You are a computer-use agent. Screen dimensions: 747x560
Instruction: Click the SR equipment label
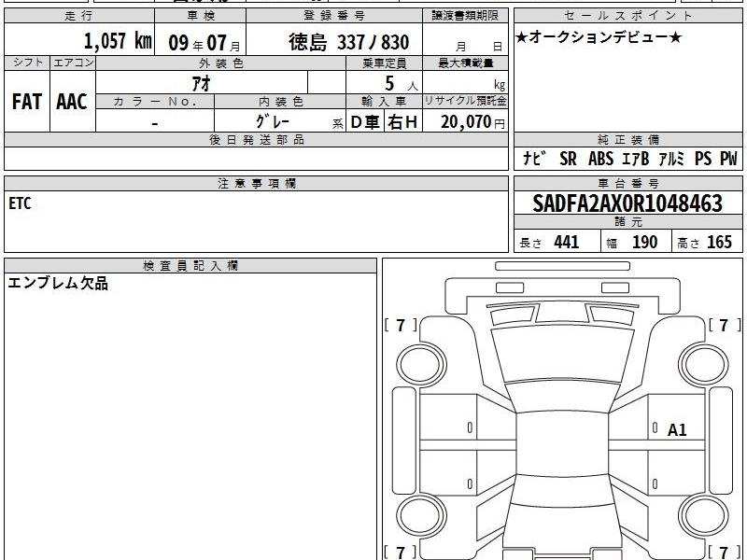(x=568, y=159)
